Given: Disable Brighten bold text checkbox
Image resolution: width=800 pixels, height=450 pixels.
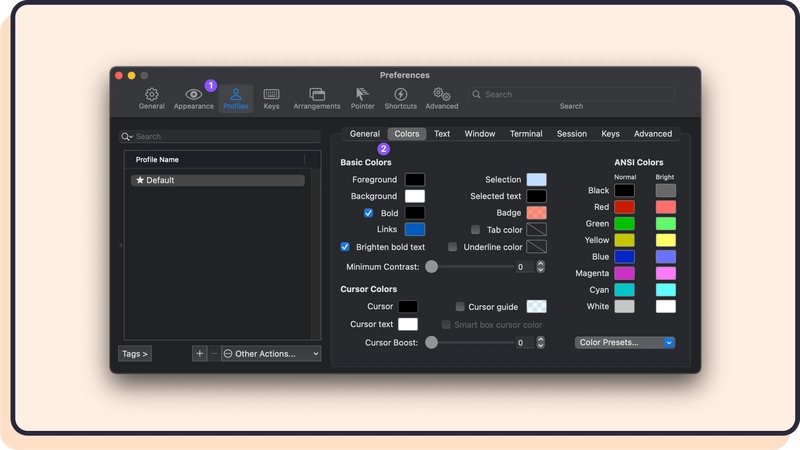Looking at the screenshot, I should (x=345, y=247).
